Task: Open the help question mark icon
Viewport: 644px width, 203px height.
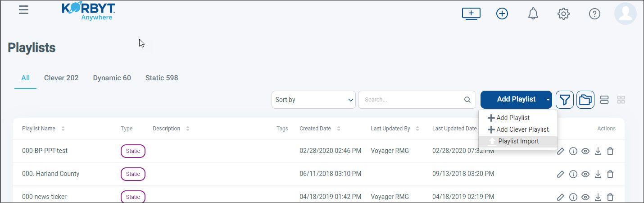Action: click(x=594, y=14)
